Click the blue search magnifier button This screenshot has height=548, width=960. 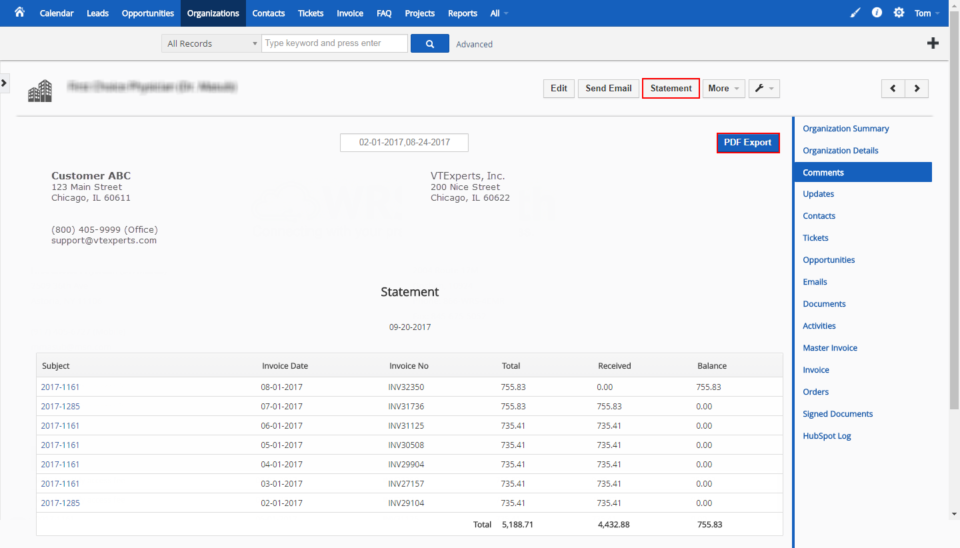click(429, 43)
